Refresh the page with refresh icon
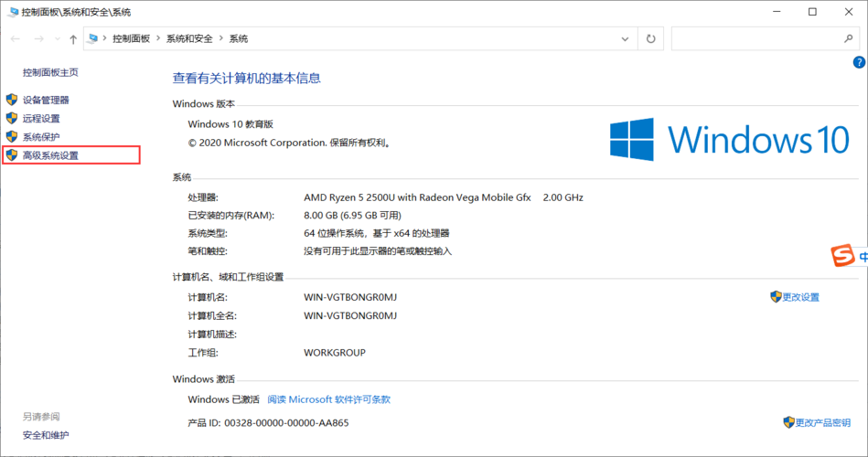The height and width of the screenshot is (457, 868). tap(650, 38)
